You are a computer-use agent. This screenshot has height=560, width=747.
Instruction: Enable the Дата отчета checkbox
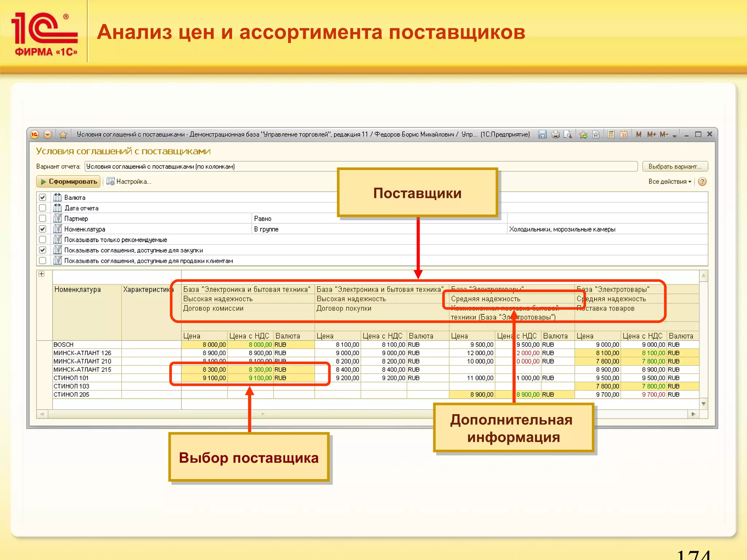coord(43,208)
